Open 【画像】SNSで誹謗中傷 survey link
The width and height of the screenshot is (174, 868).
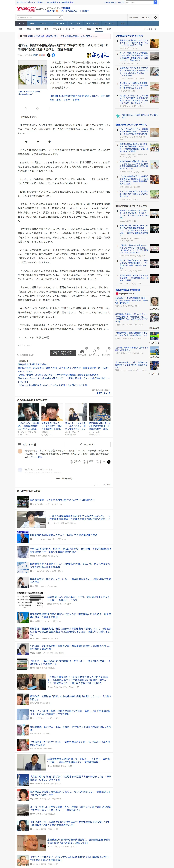coord(80,98)
